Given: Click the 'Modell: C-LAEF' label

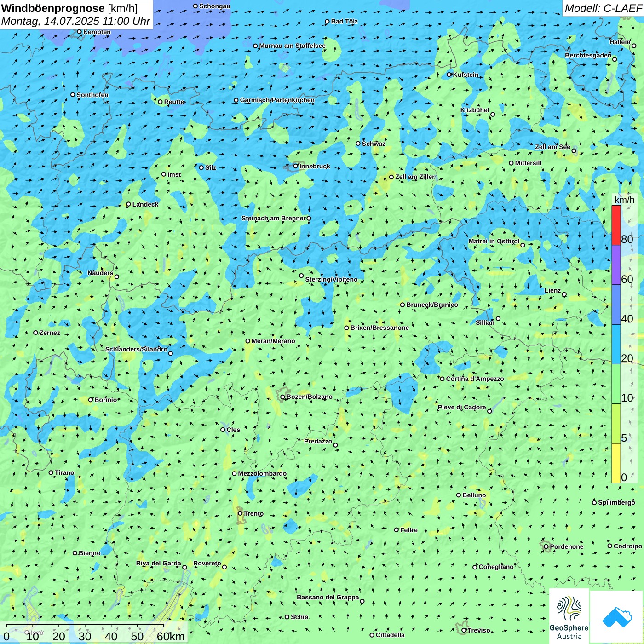Looking at the screenshot, I should (x=603, y=8).
